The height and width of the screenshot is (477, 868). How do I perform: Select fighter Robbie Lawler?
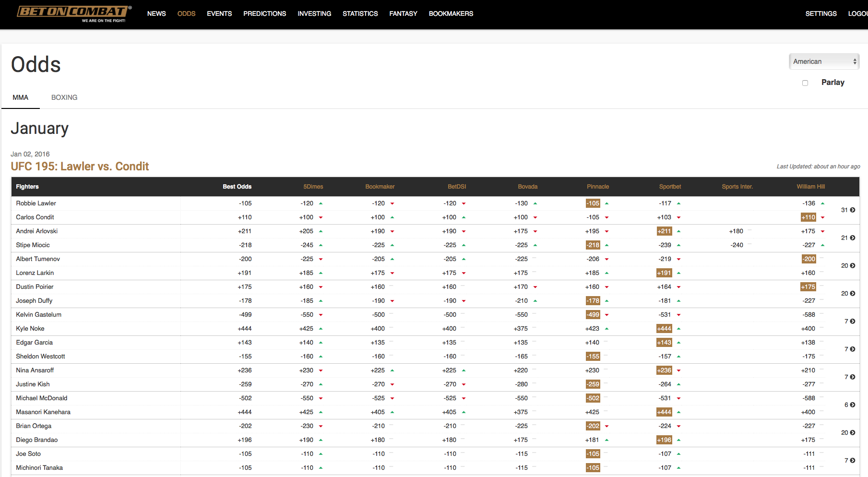tap(36, 203)
